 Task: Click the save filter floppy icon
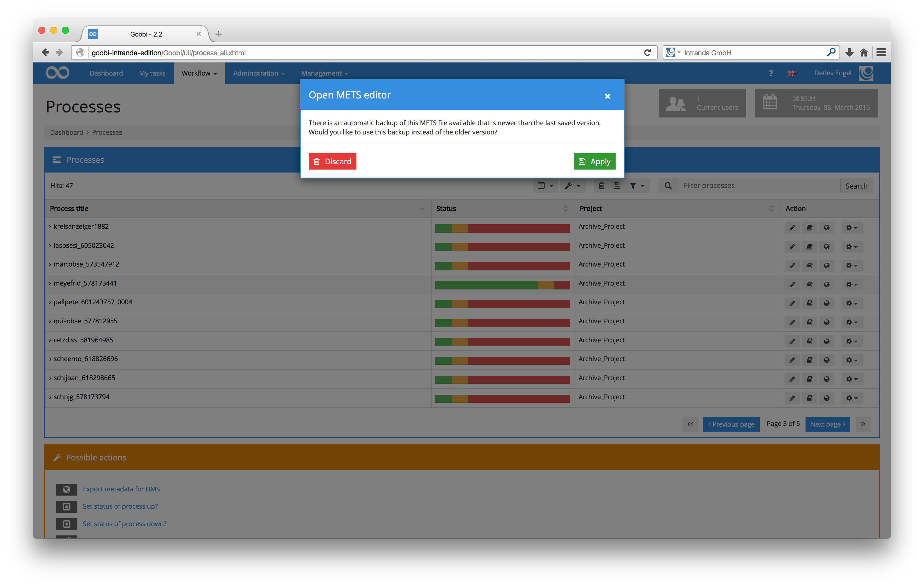coord(616,186)
